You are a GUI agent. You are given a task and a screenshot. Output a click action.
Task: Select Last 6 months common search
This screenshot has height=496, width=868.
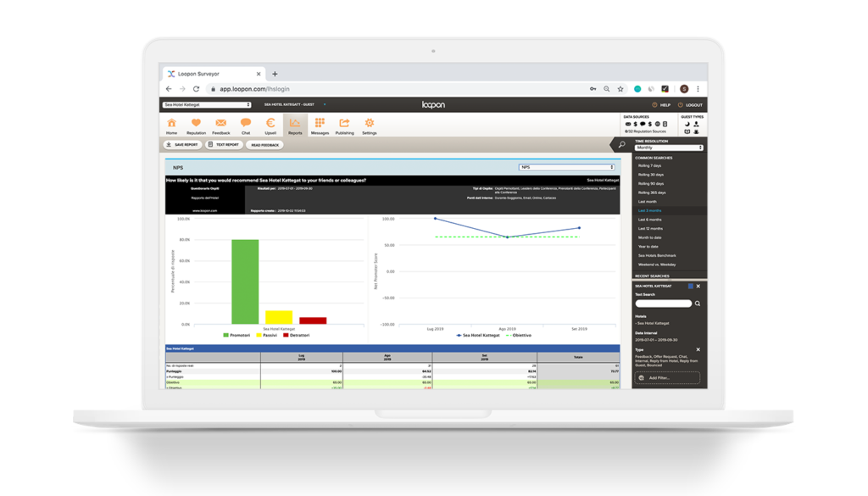pos(651,219)
